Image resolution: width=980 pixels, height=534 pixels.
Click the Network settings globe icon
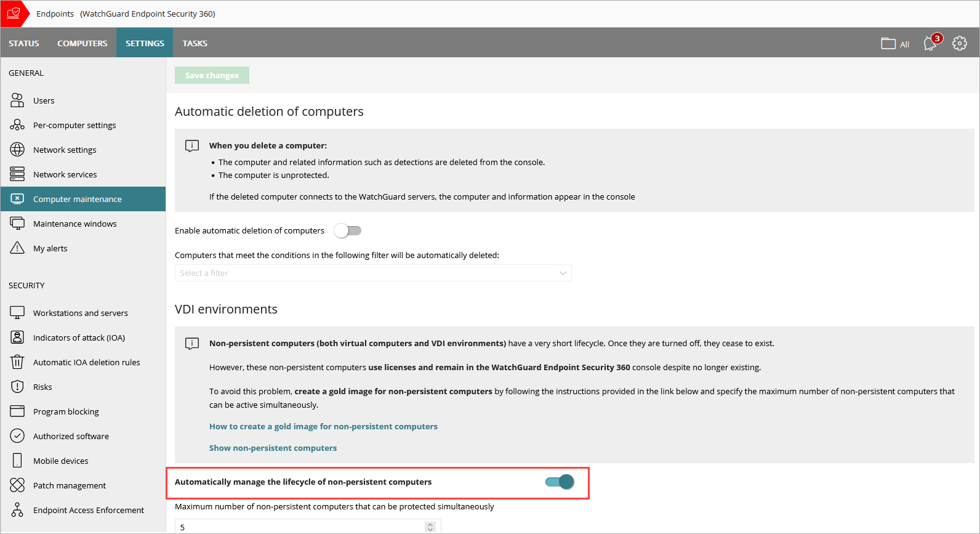point(17,150)
